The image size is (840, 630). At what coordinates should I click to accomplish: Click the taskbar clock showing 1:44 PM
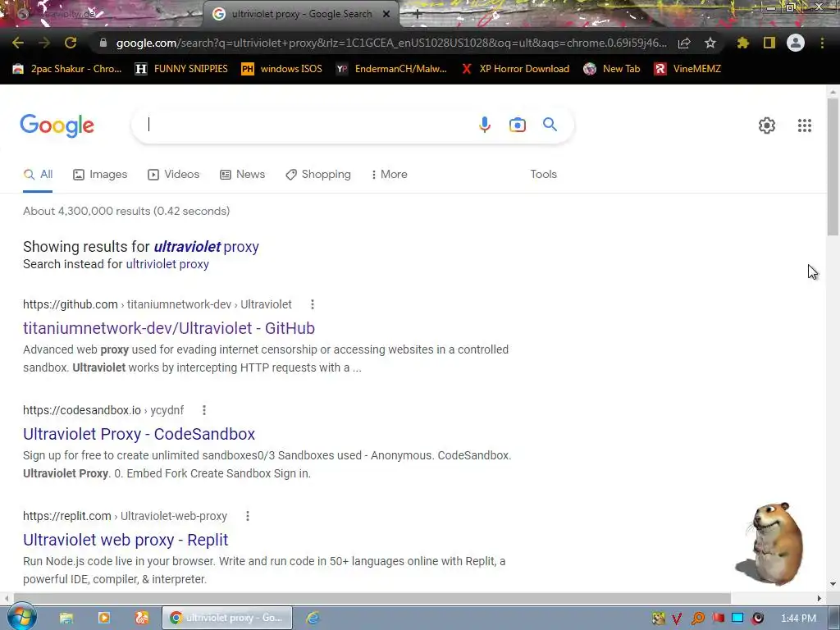[x=799, y=619]
